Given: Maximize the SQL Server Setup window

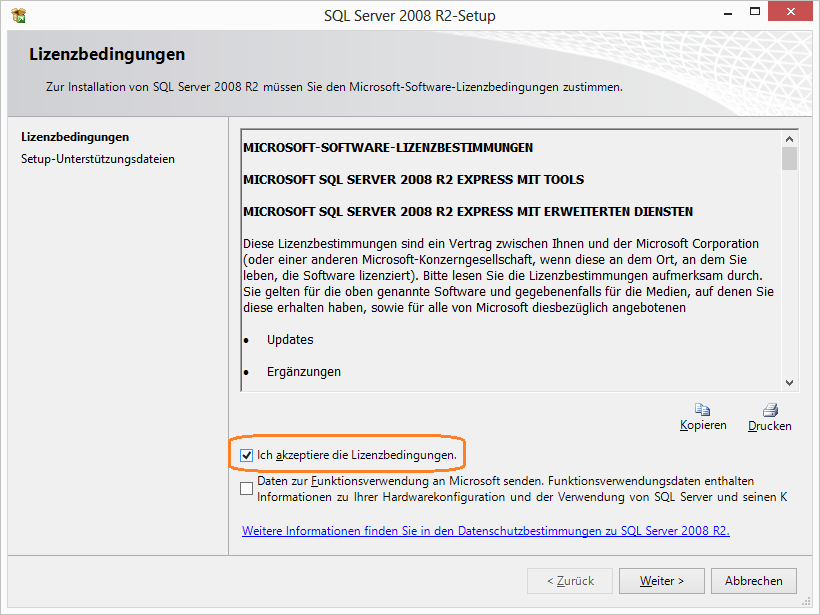Looking at the screenshot, I should click(755, 12).
